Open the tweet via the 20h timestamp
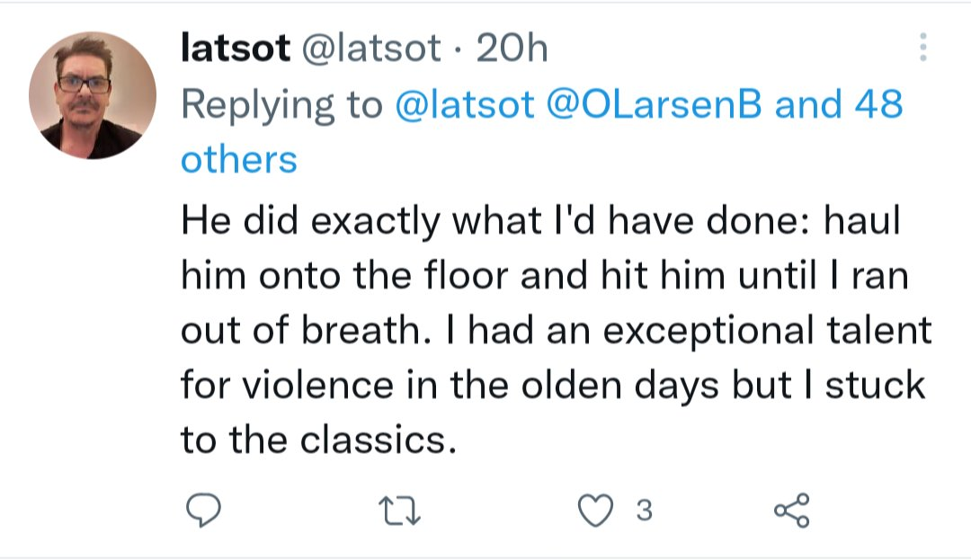This screenshot has width=971, height=560. coord(512,49)
